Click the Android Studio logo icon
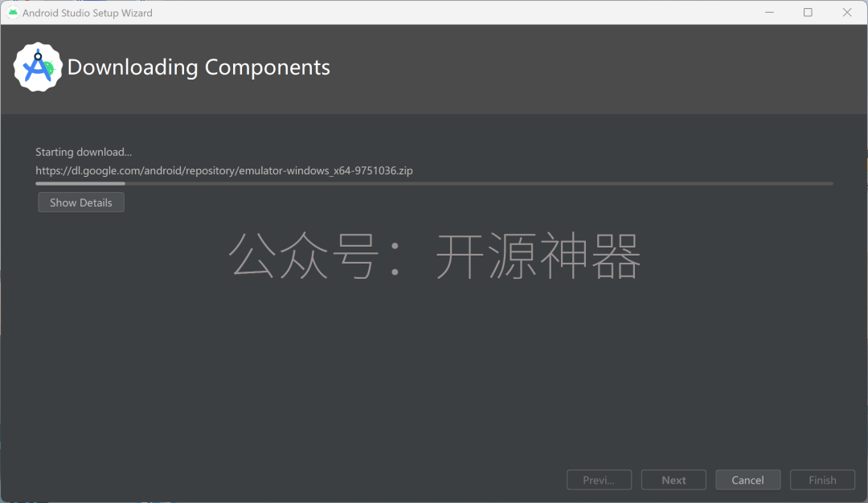 (x=38, y=67)
